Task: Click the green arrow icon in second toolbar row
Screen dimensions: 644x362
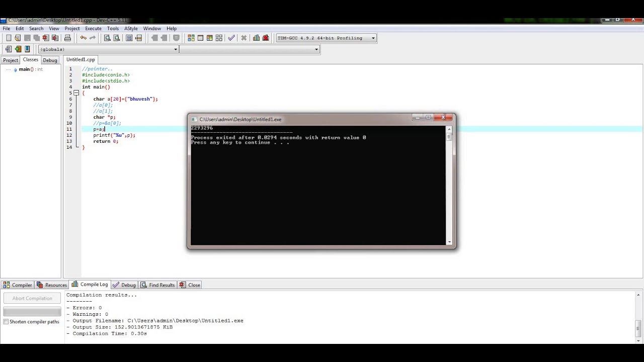Action: (x=18, y=49)
